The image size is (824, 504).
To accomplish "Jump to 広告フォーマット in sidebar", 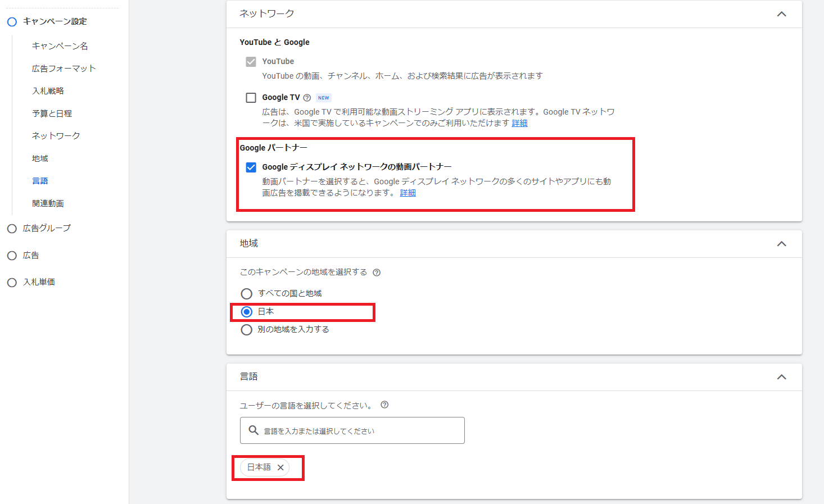I will tap(64, 69).
